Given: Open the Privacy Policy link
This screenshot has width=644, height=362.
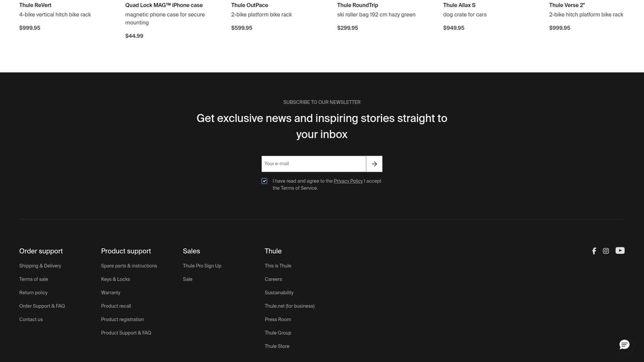Looking at the screenshot, I should (348, 181).
